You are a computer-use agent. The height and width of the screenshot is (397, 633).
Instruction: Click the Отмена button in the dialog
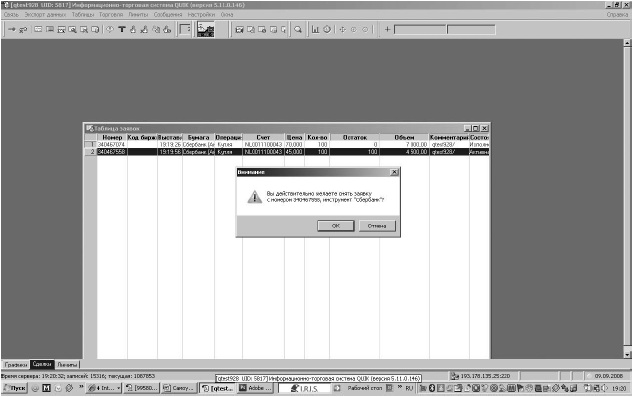377,226
